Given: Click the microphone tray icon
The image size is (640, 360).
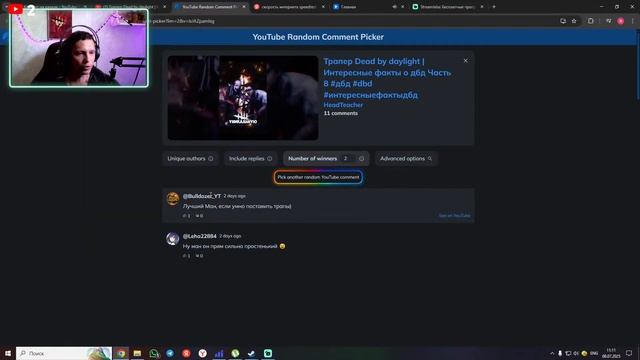Looking at the screenshot, I should 560,353.
